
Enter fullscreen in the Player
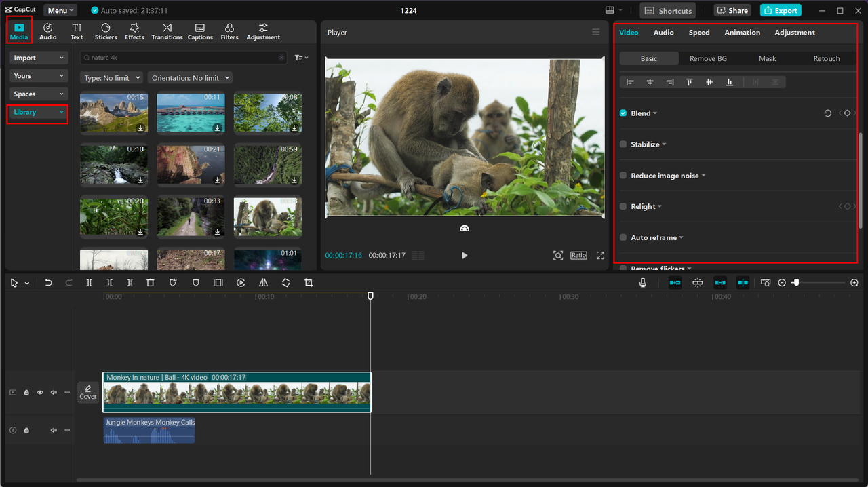[600, 255]
